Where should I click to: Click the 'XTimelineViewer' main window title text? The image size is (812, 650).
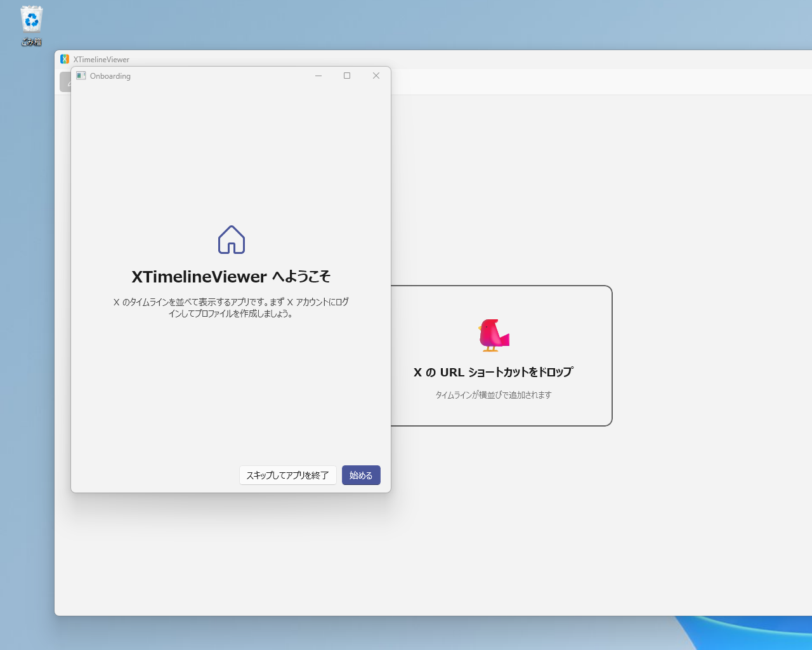click(x=101, y=60)
